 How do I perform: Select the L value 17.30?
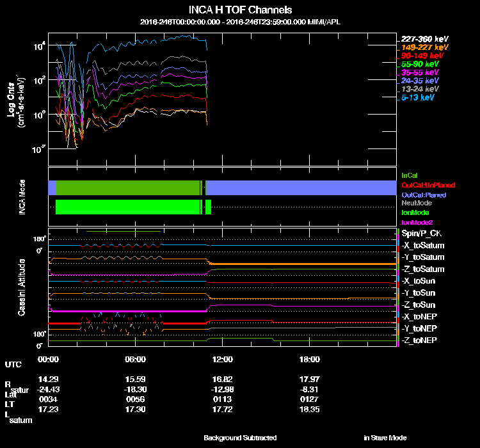(135, 410)
